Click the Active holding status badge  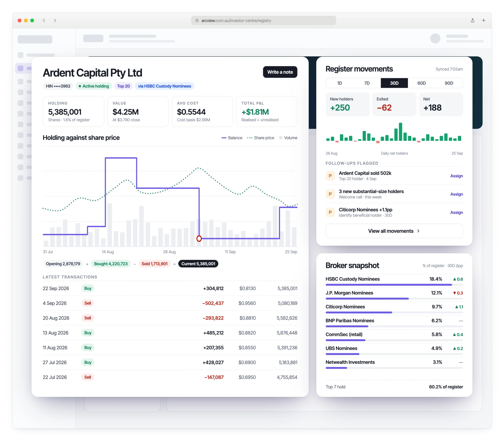coord(93,86)
